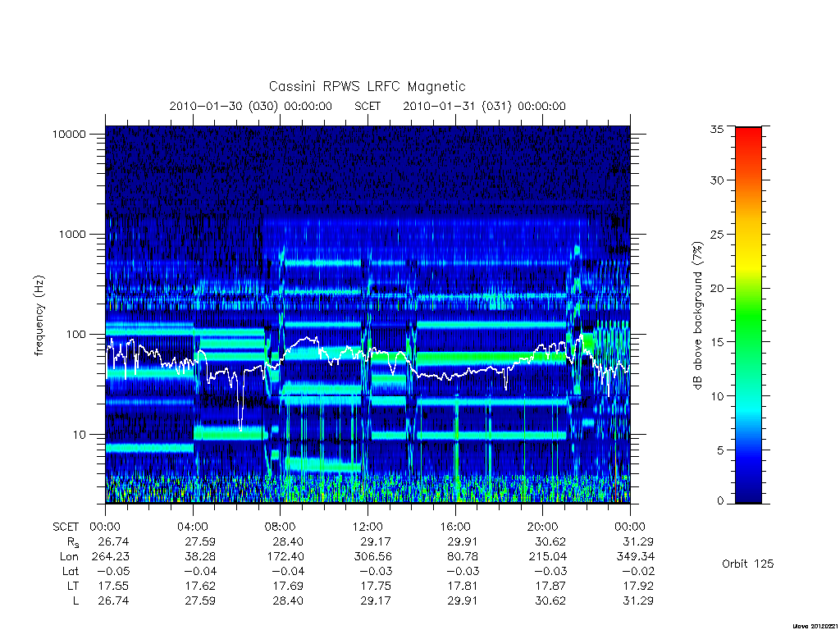The image size is (840, 630).
Task: Click 'SCET' row label below the plot
Action: tap(66, 527)
